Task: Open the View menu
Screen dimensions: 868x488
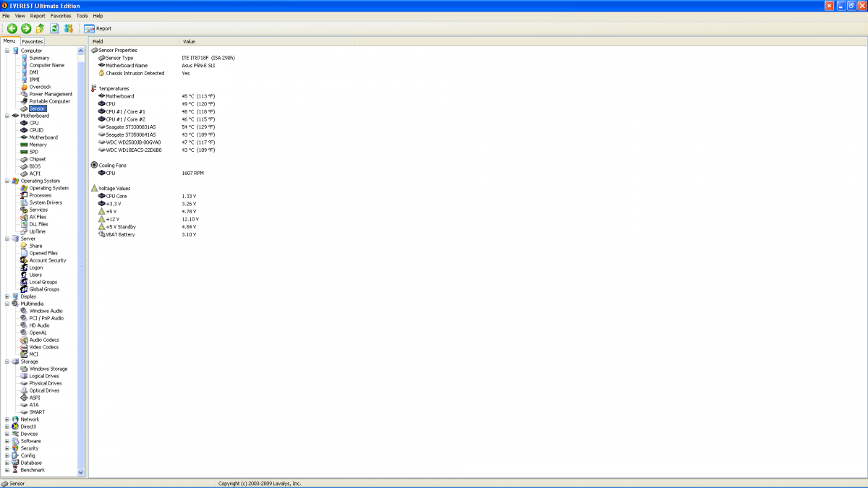Action: click(x=20, y=15)
